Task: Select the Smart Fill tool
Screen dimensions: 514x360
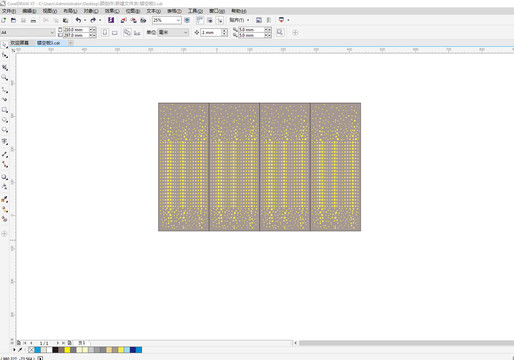Action: pyautogui.click(x=5, y=219)
